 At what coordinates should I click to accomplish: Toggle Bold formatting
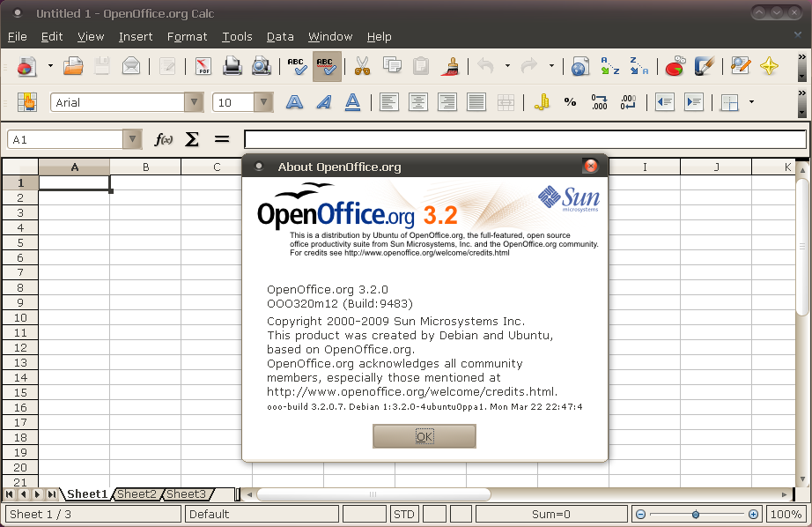[294, 102]
